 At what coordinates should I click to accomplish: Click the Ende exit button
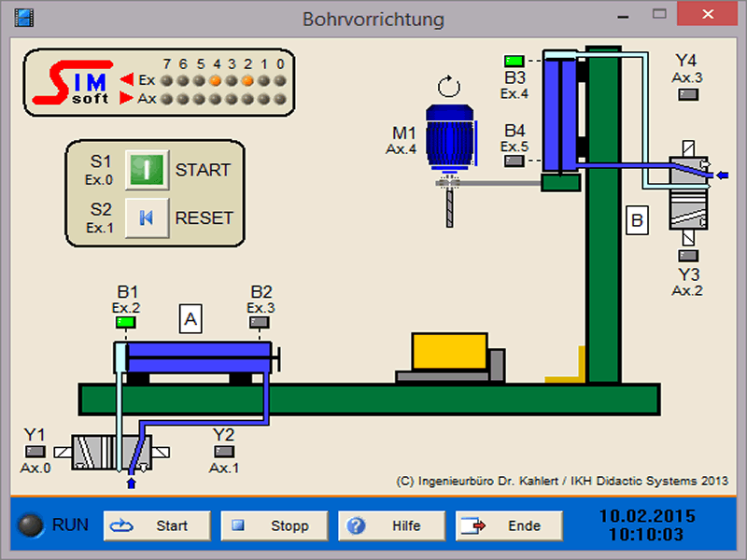pyautogui.click(x=509, y=525)
